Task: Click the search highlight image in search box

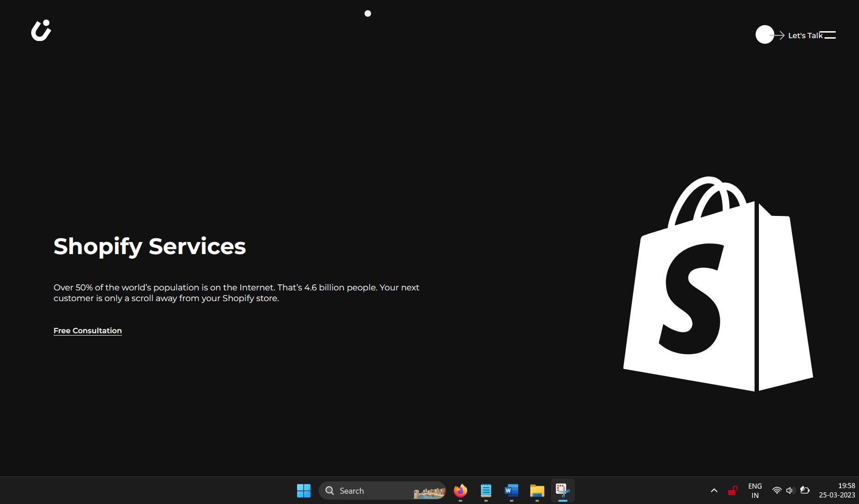Action: (x=429, y=492)
